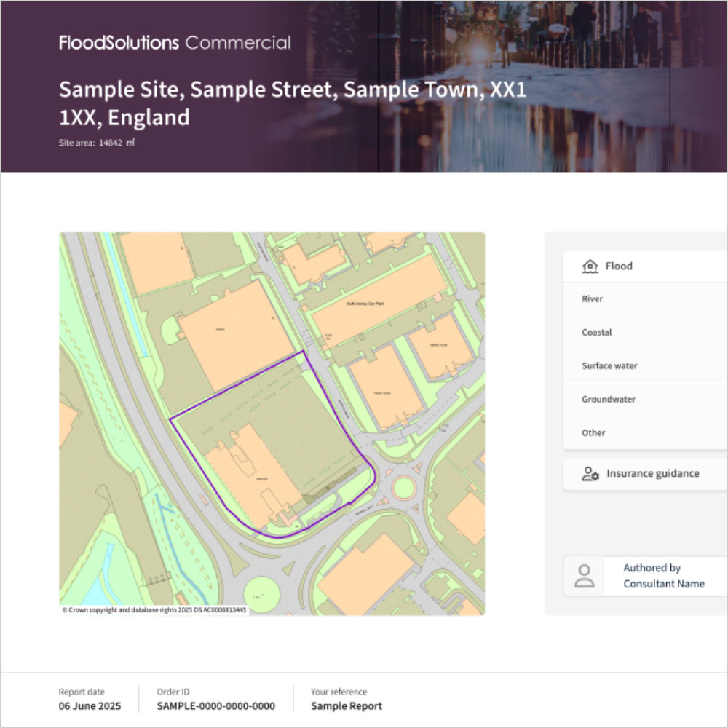Open the Flood section

pyautogui.click(x=645, y=266)
